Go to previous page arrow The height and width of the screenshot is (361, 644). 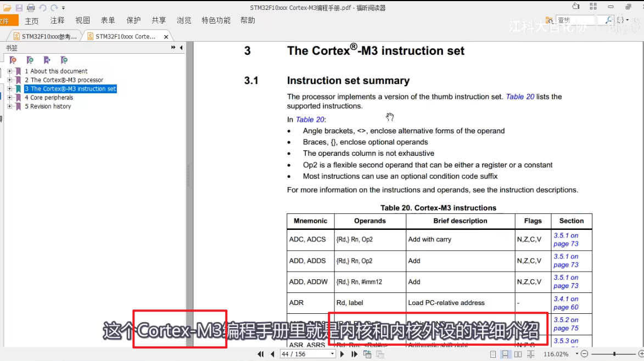pyautogui.click(x=272, y=354)
